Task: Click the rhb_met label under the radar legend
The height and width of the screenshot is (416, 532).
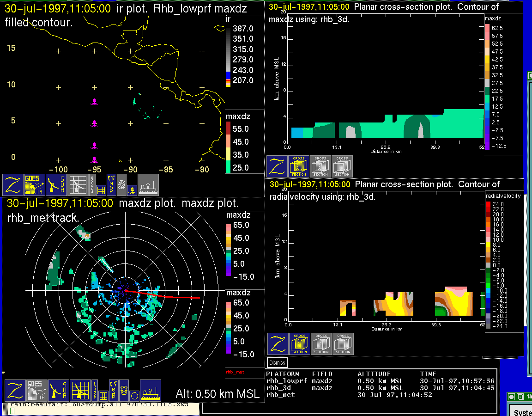Action: [235, 372]
